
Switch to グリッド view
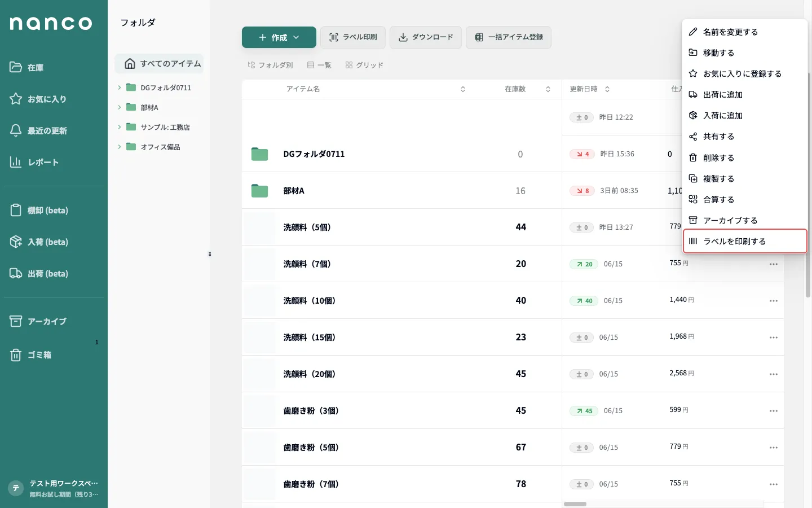point(364,65)
